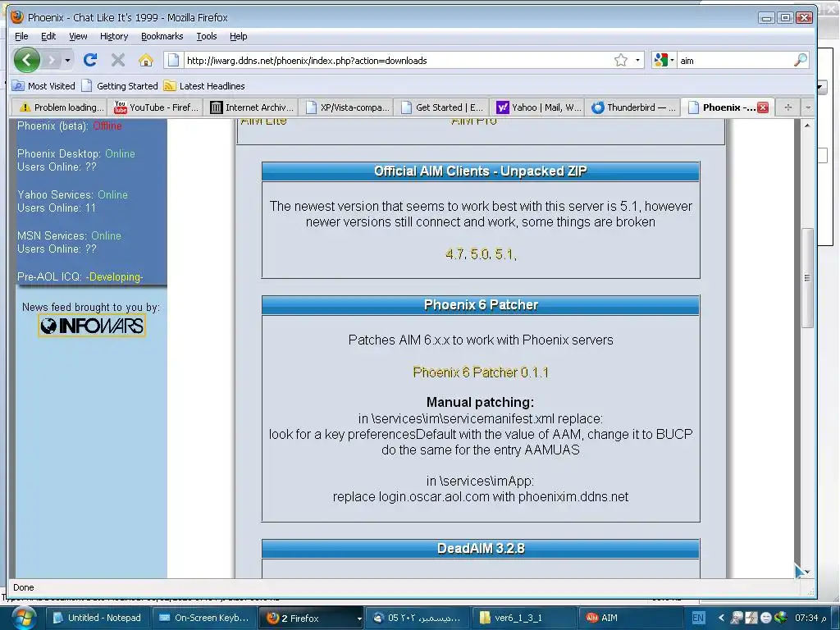The height and width of the screenshot is (630, 840).
Task: Click the 'Phoenix 6 Patcher' section header
Action: pos(481,304)
